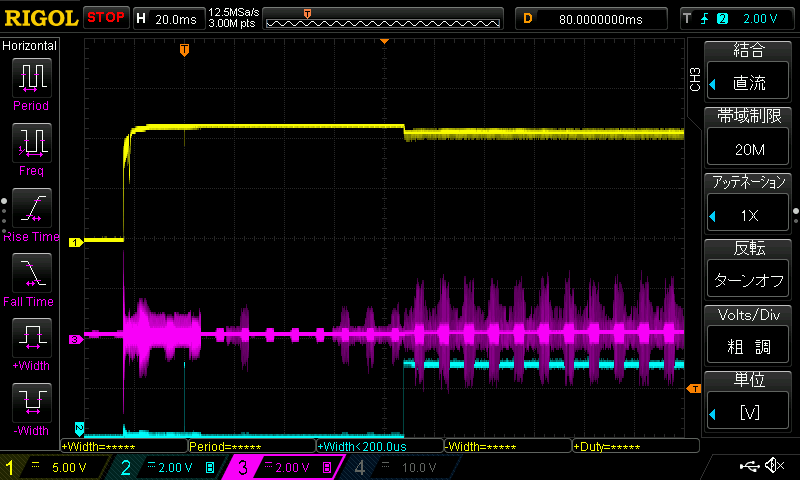Open the 単位 [V] unit menu
The width and height of the screenshot is (800, 480).
coord(748,400)
